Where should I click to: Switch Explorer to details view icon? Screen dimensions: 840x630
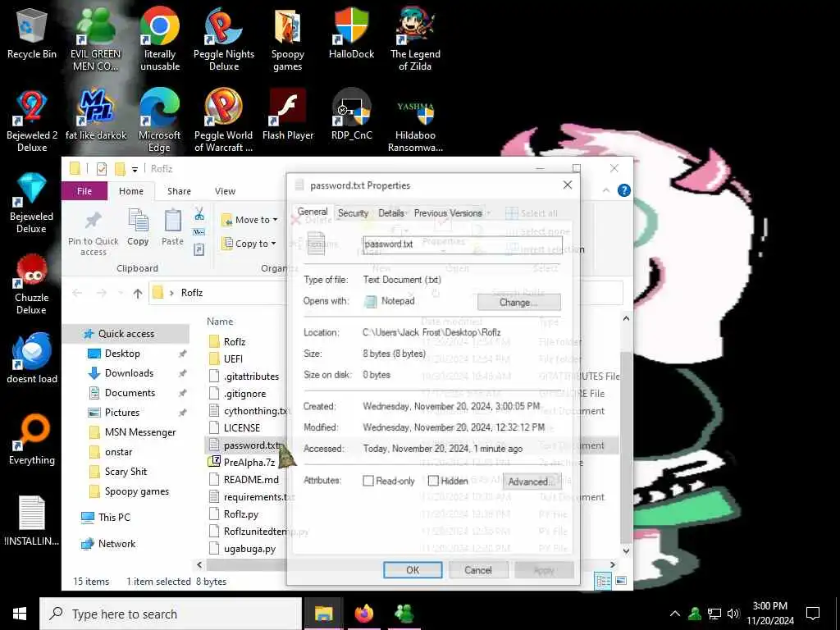[603, 582]
